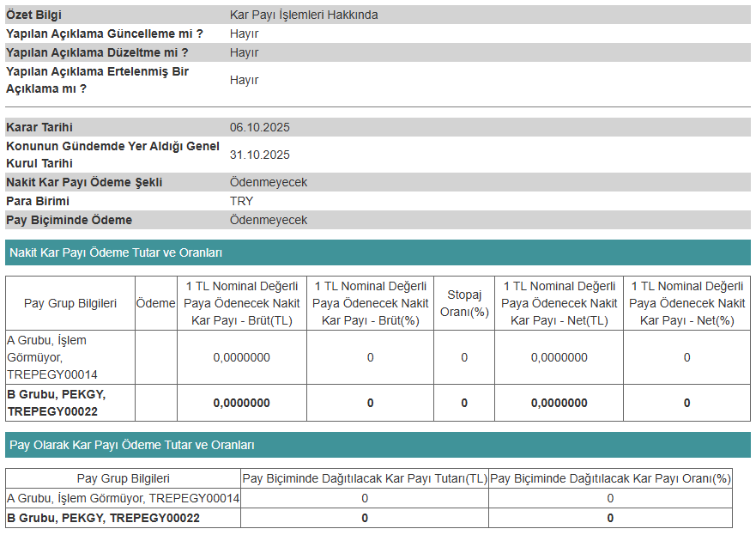Click the "Para Birimi" label

(x=38, y=201)
